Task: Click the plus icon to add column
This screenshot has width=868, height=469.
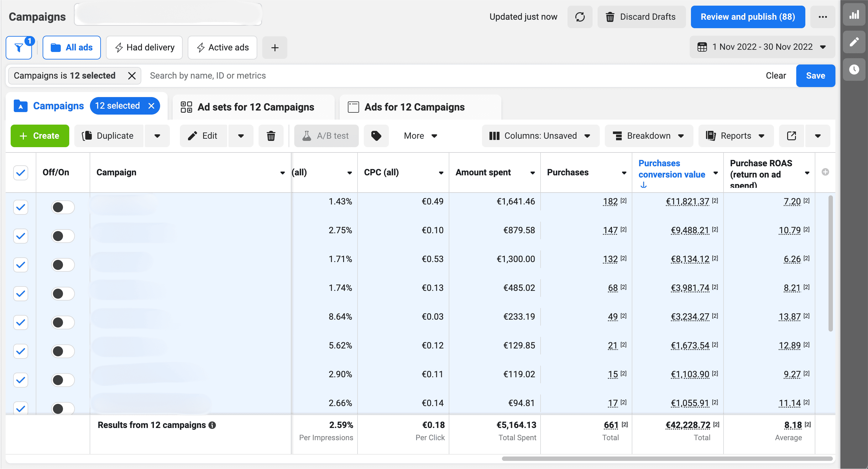Action: (825, 172)
